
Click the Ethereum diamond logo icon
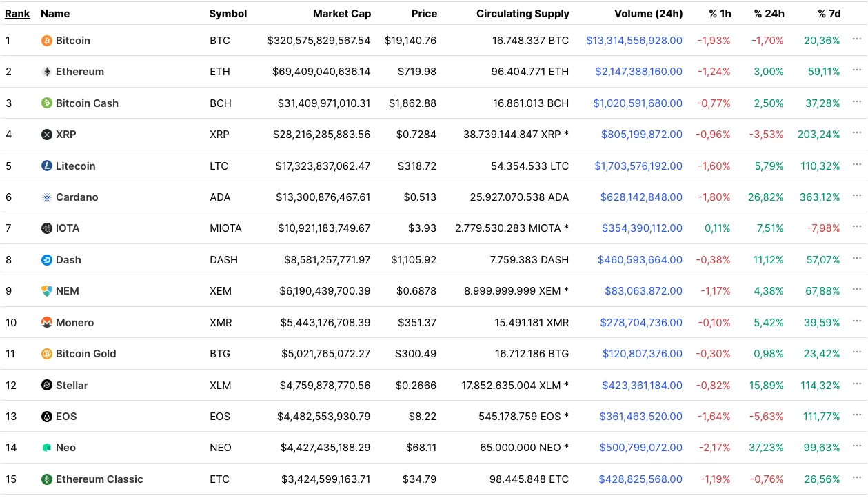[47, 72]
